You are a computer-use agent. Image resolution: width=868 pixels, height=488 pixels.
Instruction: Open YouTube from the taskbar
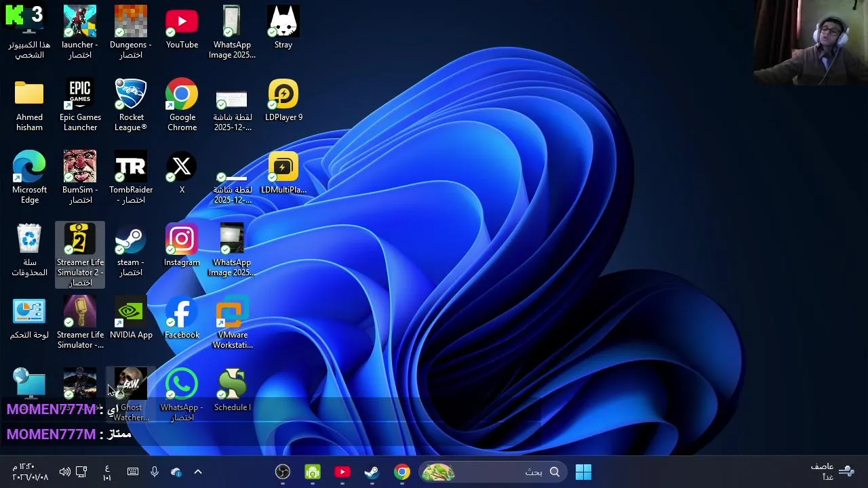342,472
